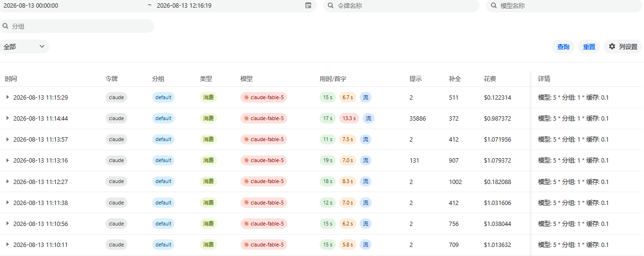Image resolution: width=644 pixels, height=256 pixels.
Task: Click the cost $1.031606
Action: point(498,203)
